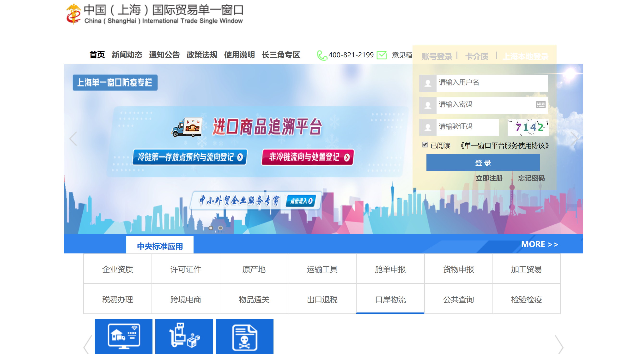Open the green envelope feedback icon
The image size is (644, 354).
click(382, 55)
